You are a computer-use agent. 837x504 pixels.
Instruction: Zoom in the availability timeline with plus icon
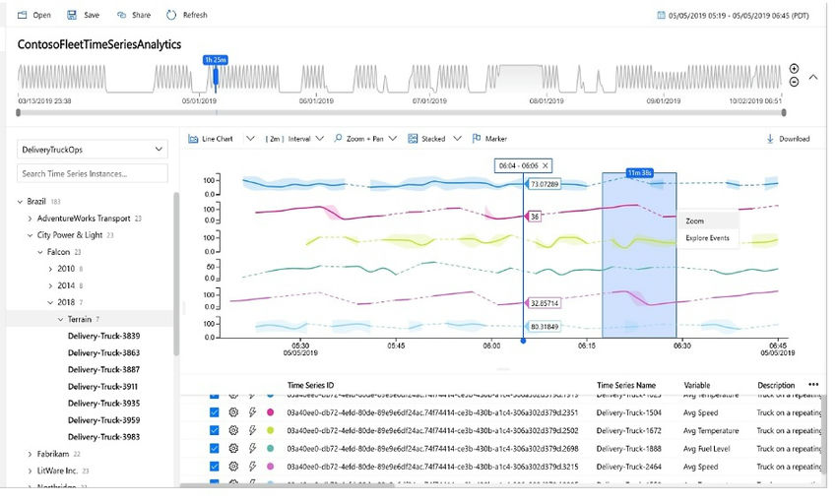tap(794, 69)
